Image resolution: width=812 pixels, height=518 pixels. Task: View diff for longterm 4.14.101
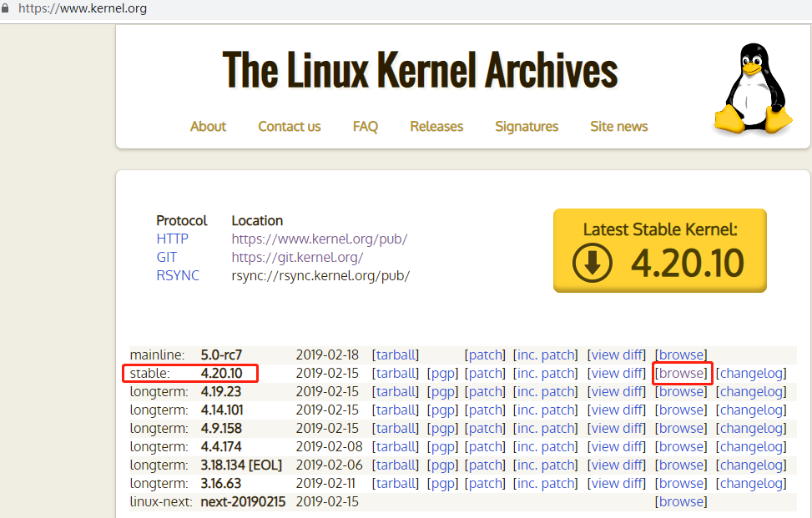617,410
